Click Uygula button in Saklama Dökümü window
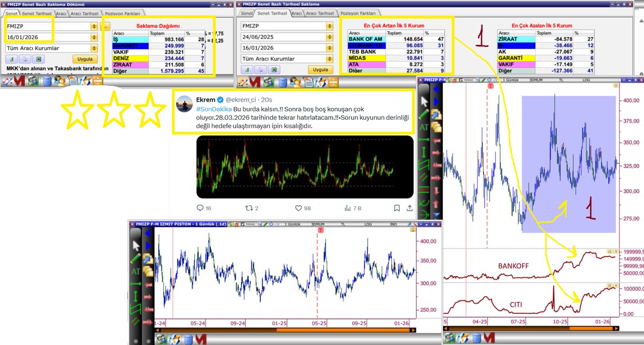Screen dimensions: 644x345 [85, 59]
